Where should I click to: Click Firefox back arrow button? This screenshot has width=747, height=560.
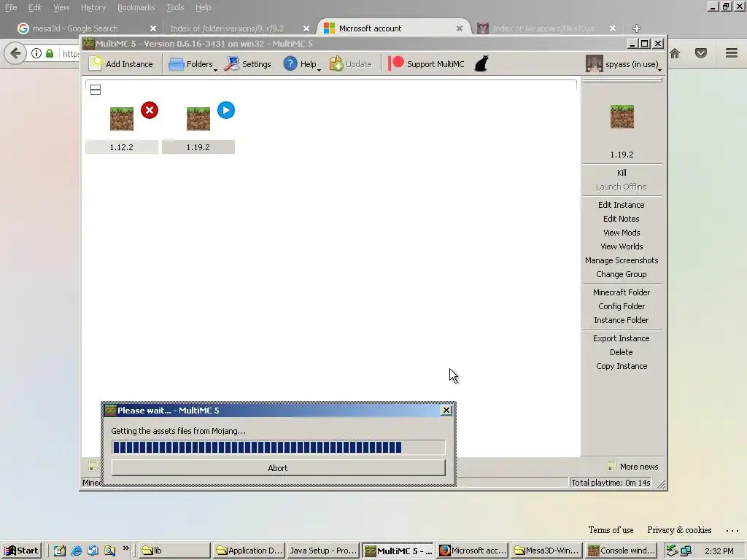coord(15,53)
